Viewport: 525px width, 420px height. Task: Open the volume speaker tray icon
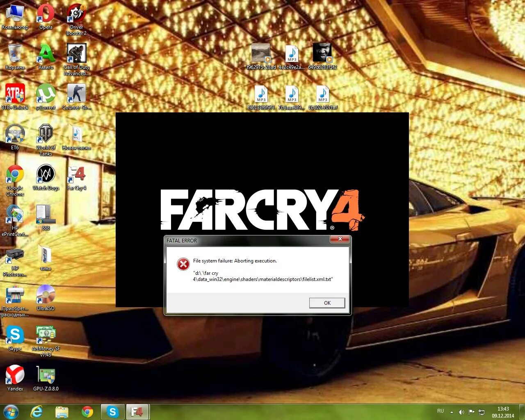coord(461,412)
